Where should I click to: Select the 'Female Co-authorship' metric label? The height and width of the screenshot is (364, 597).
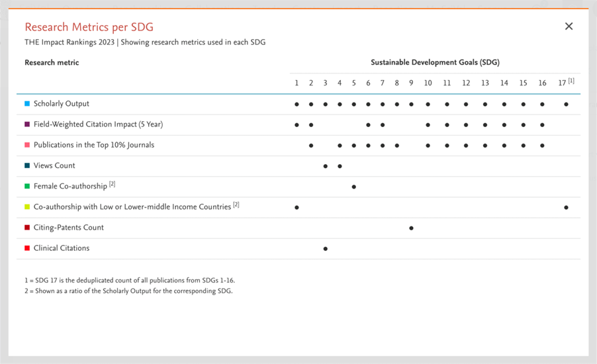tap(70, 186)
